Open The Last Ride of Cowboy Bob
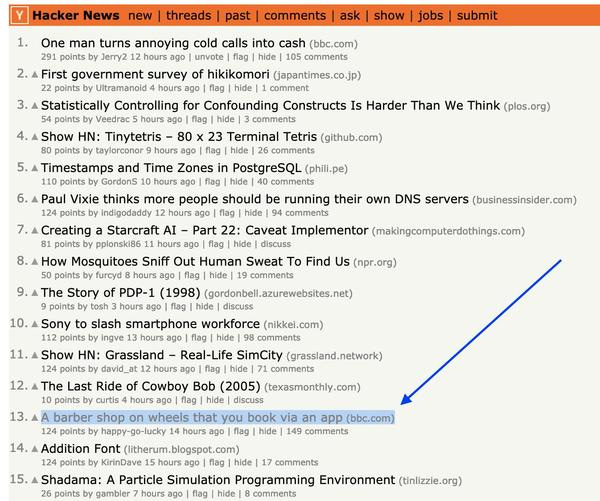 coord(150,386)
